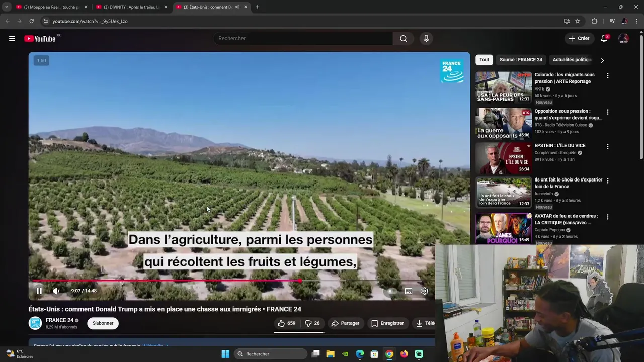Subscribe with the S'abonner button
Image resolution: width=644 pixels, height=362 pixels.
(x=103, y=323)
